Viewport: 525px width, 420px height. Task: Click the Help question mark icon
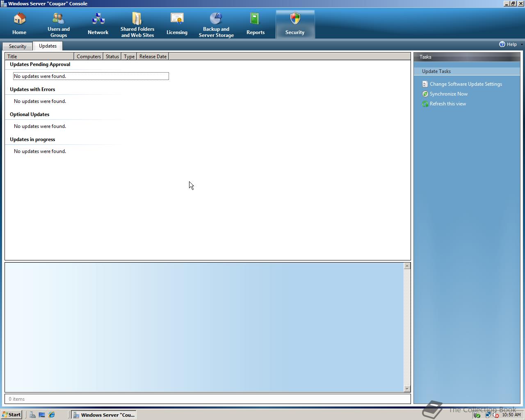502,44
